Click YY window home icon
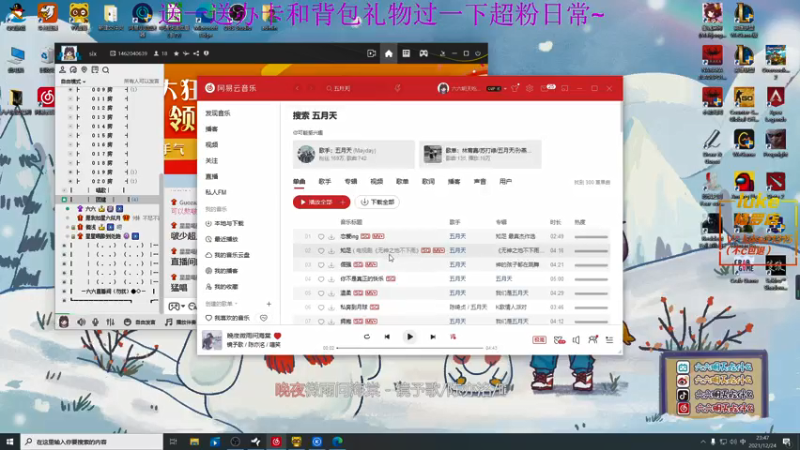The height and width of the screenshot is (450, 800). pos(389,54)
